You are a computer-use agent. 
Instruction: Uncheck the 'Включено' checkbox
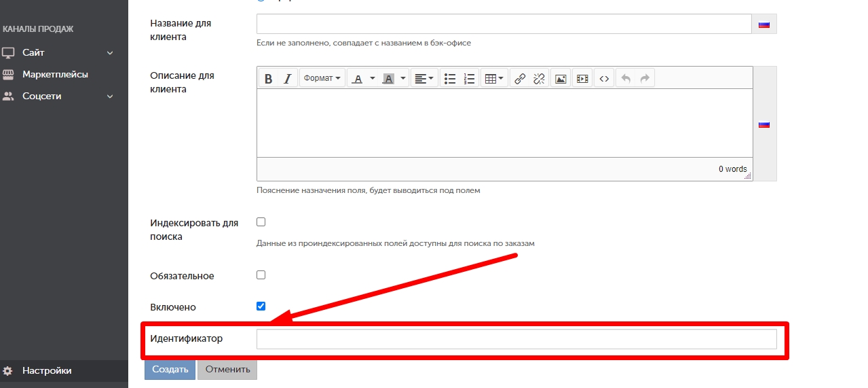coord(261,306)
